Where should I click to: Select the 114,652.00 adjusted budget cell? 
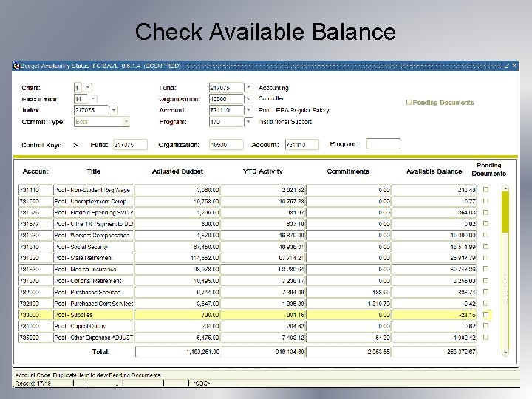(178, 258)
